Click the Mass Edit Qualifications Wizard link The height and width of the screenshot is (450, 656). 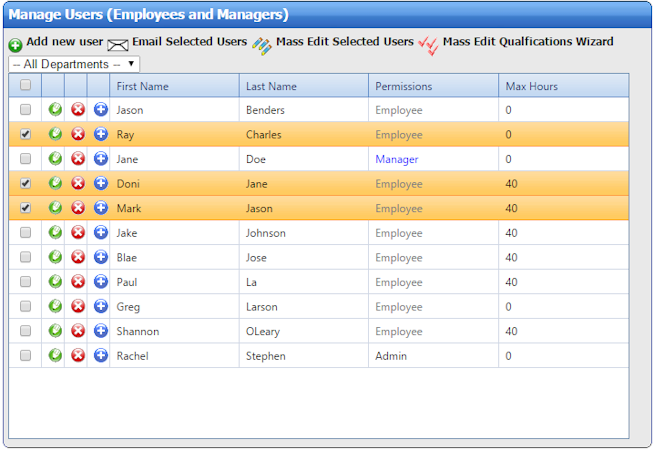[x=528, y=42]
